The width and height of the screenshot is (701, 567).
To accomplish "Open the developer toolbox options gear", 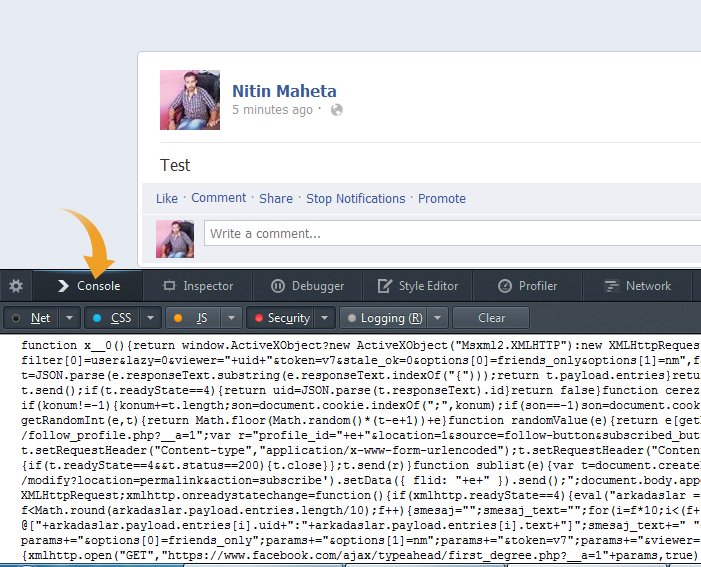I will click(16, 286).
